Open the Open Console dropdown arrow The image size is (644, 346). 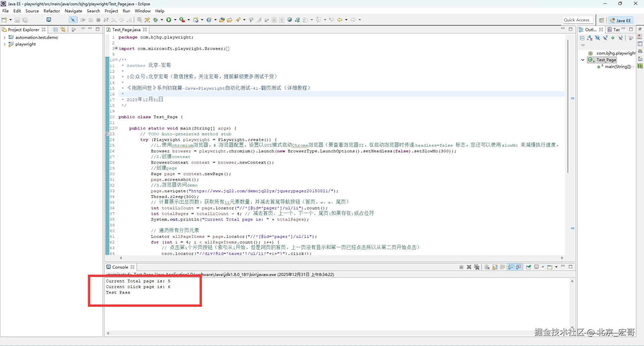click(556, 267)
